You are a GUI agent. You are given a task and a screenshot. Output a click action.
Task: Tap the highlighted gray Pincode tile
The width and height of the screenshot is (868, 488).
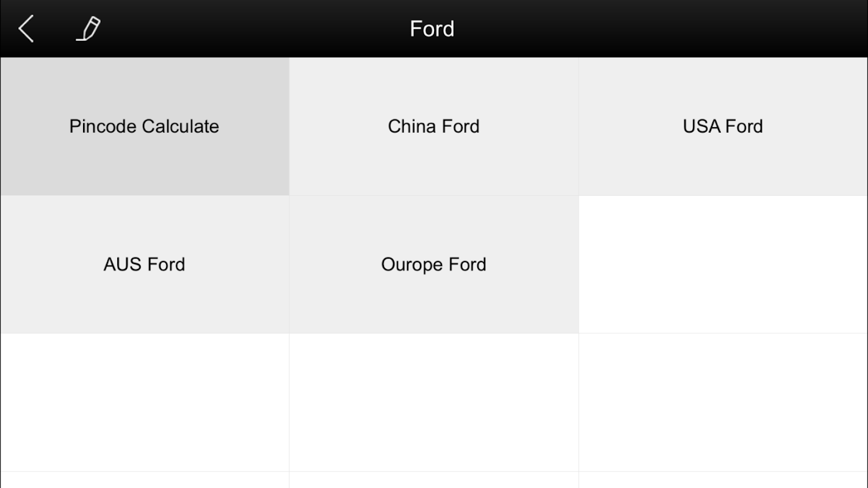[x=144, y=126]
